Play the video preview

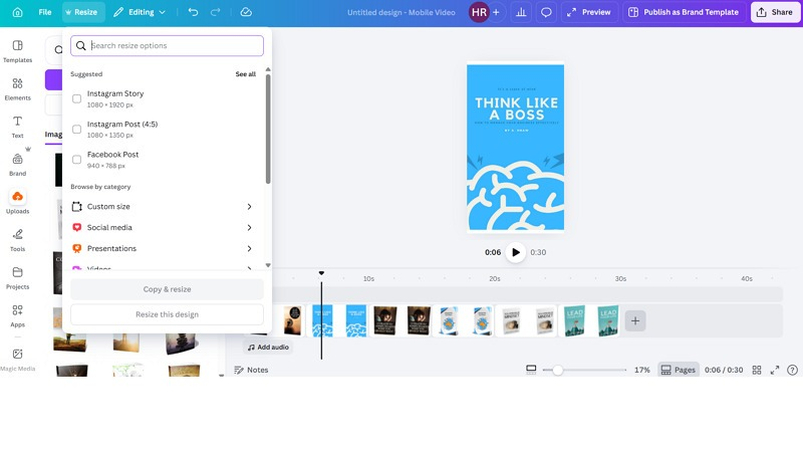(x=516, y=252)
